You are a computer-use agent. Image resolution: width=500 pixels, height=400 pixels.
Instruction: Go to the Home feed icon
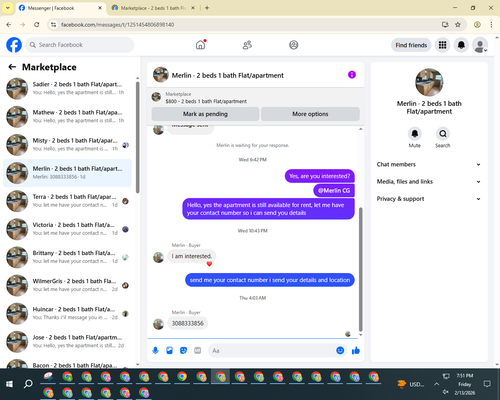[200, 45]
